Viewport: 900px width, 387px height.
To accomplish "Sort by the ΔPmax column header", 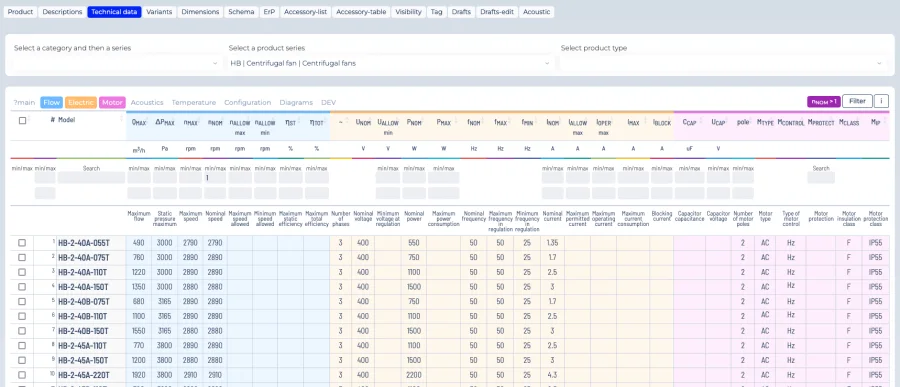I will click(x=165, y=122).
